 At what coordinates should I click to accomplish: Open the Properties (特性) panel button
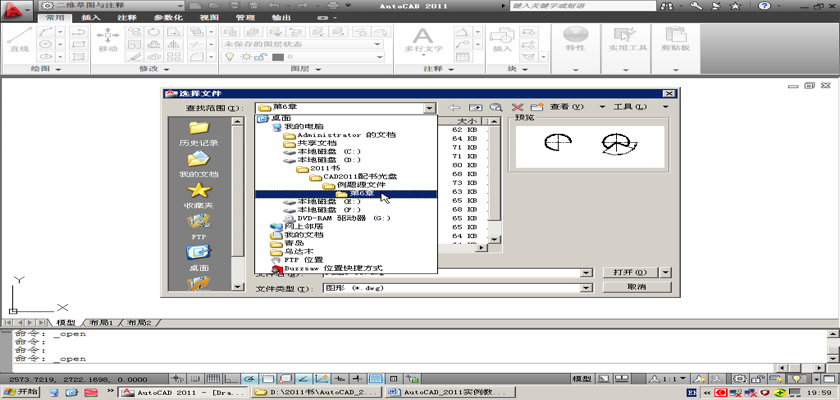575,40
